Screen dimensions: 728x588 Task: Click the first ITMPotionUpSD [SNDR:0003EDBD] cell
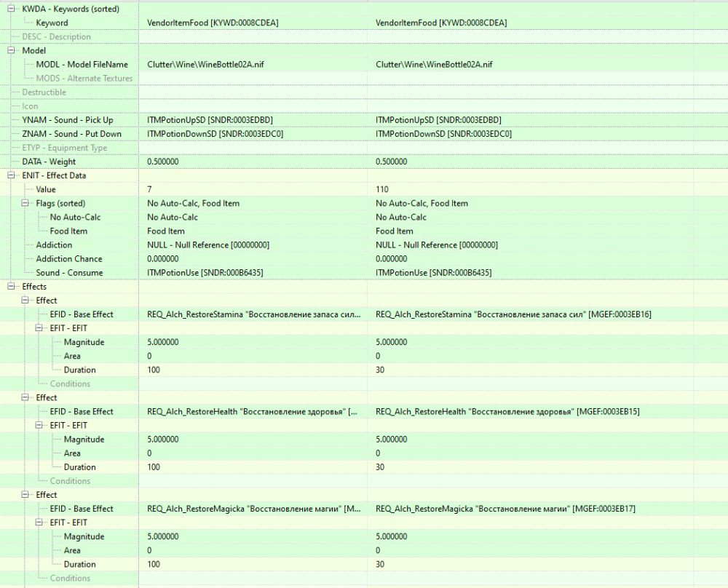tap(253, 120)
